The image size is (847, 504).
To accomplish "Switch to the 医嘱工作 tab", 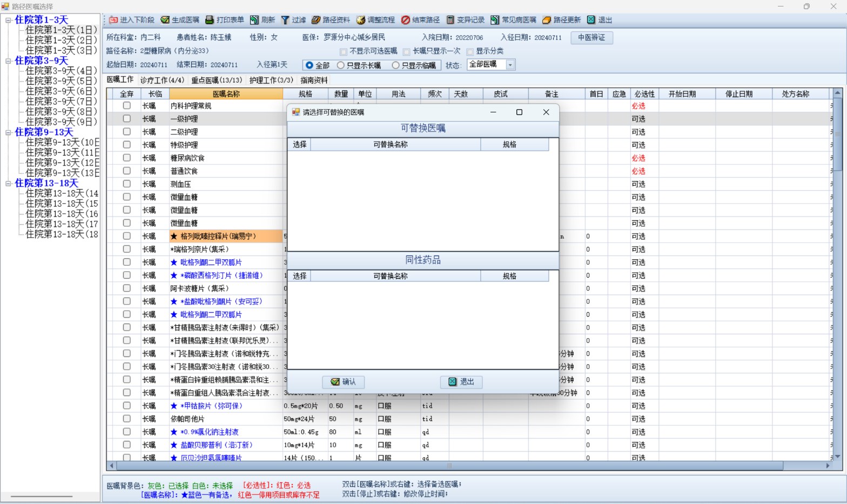I will pos(120,79).
